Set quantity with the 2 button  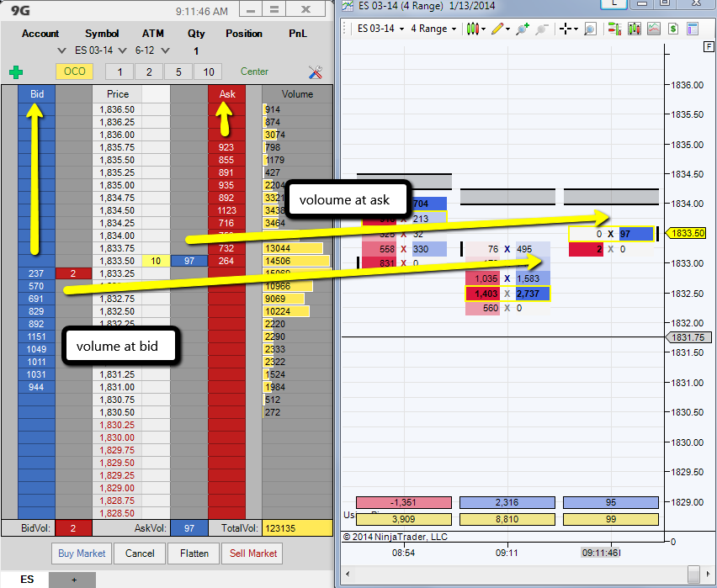[149, 72]
